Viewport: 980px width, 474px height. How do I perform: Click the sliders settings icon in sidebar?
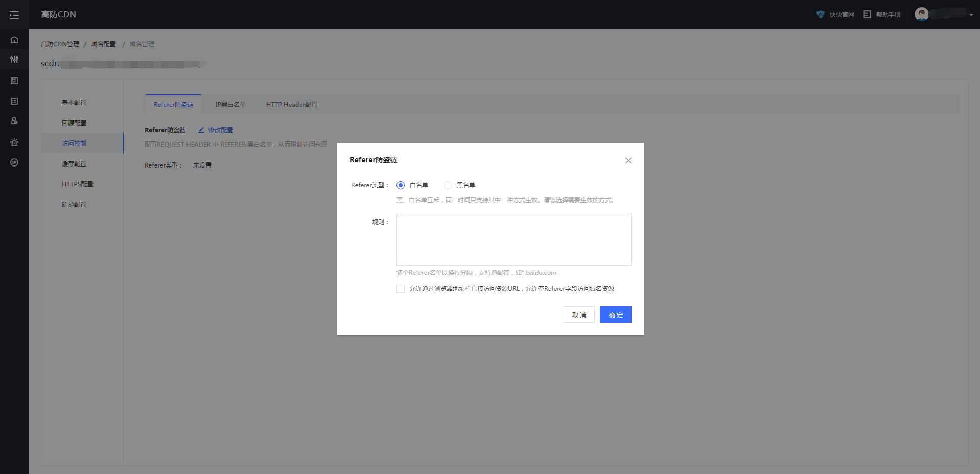(x=14, y=59)
